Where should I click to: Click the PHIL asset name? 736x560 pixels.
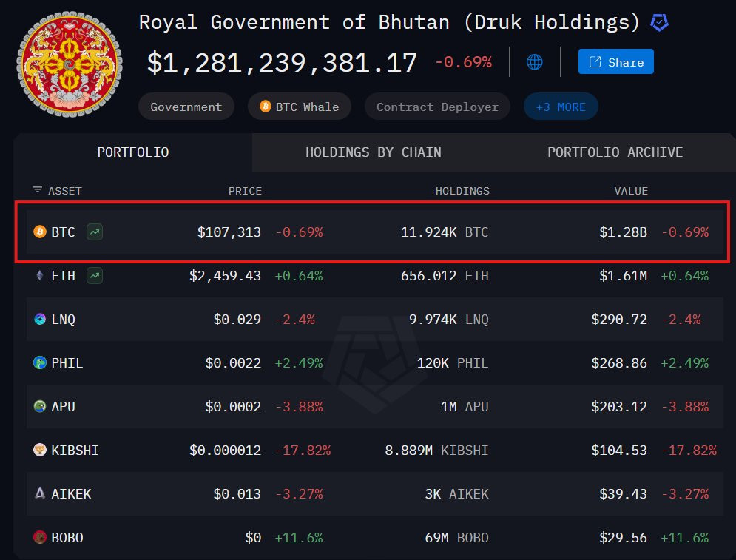tap(67, 362)
